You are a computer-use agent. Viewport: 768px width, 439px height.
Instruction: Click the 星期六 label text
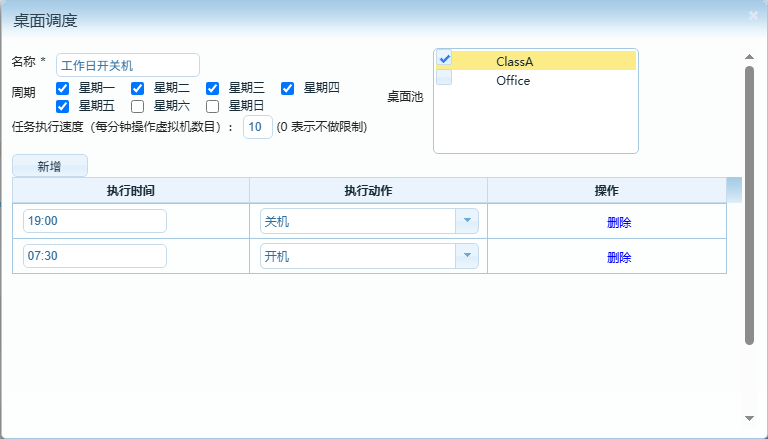coord(171,106)
